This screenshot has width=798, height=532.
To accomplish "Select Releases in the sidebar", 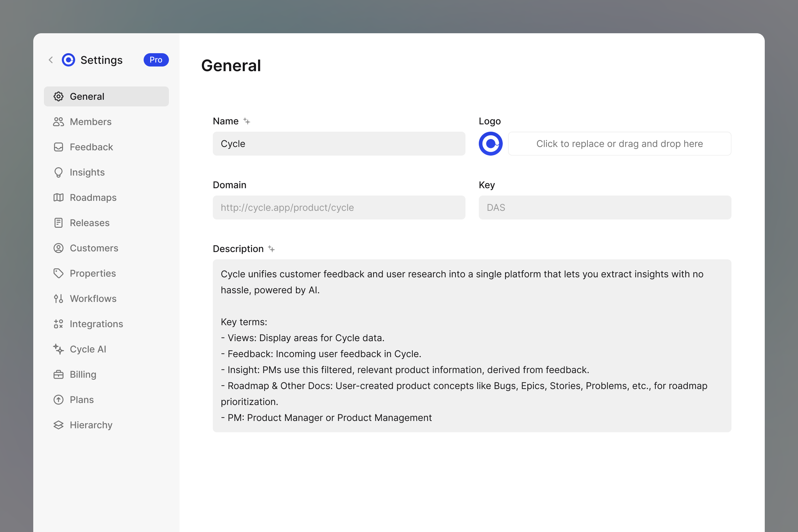I will (106, 223).
